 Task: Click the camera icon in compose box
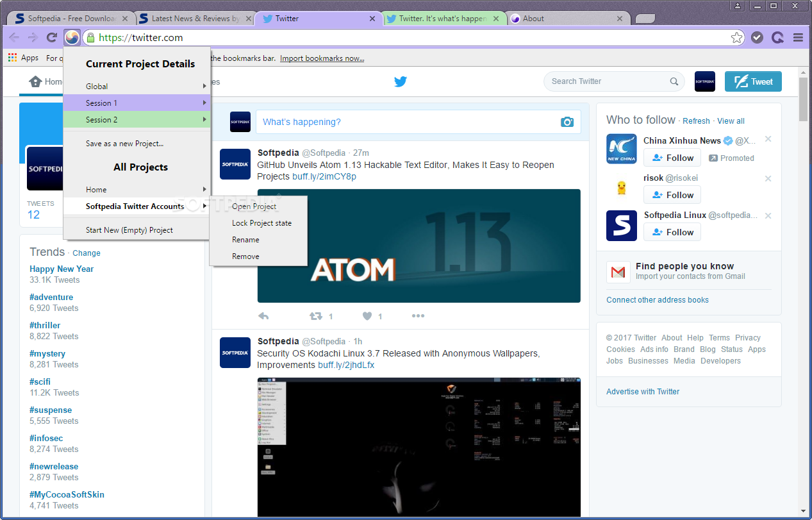click(x=567, y=122)
